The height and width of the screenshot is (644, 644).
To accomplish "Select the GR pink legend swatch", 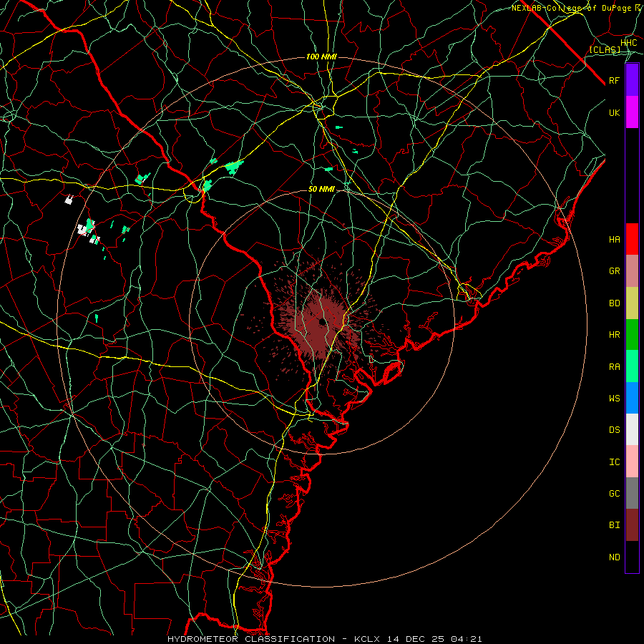I will (632, 271).
